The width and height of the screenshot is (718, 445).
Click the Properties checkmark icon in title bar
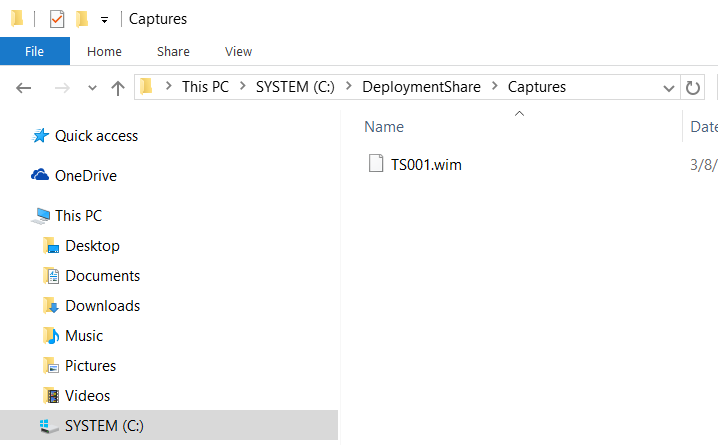click(x=57, y=19)
